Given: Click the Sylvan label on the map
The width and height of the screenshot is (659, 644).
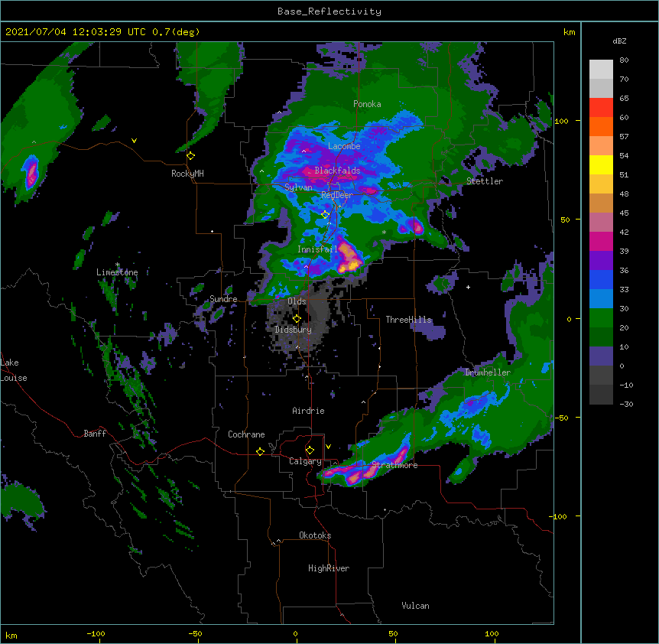Looking at the screenshot, I should pos(298,187).
